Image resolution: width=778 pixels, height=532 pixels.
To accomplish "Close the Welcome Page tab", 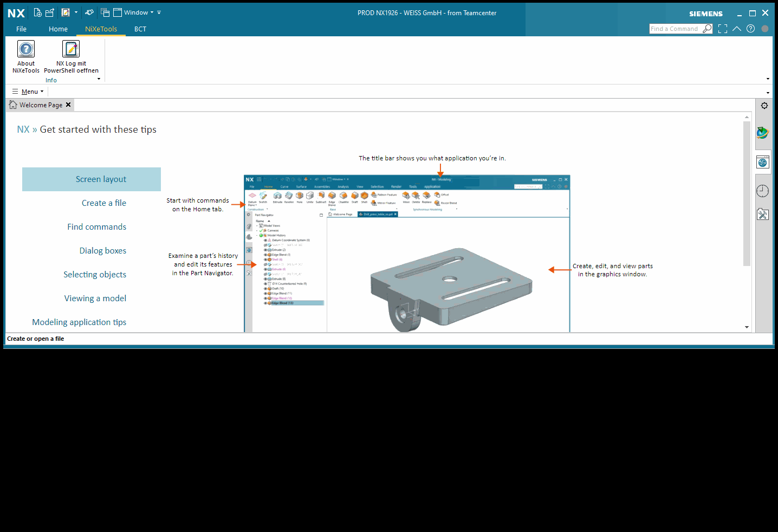I will pyautogui.click(x=68, y=105).
